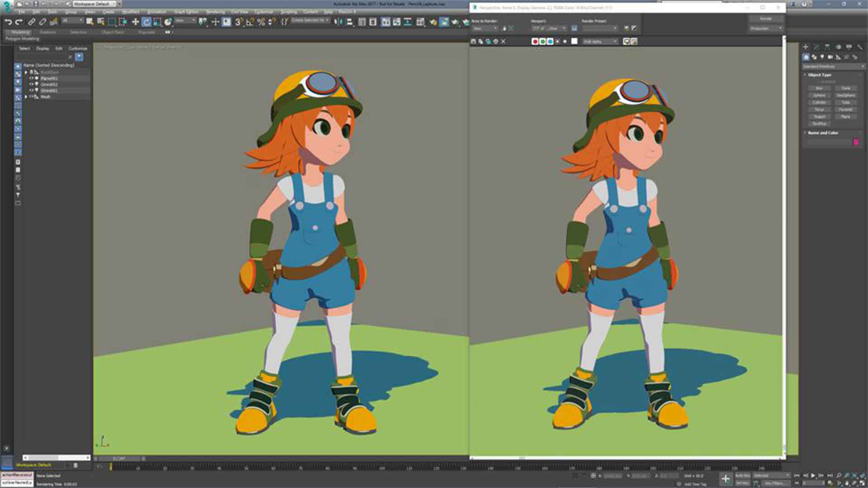
Task: Toggle the Angle Snap icon
Action: tap(250, 22)
